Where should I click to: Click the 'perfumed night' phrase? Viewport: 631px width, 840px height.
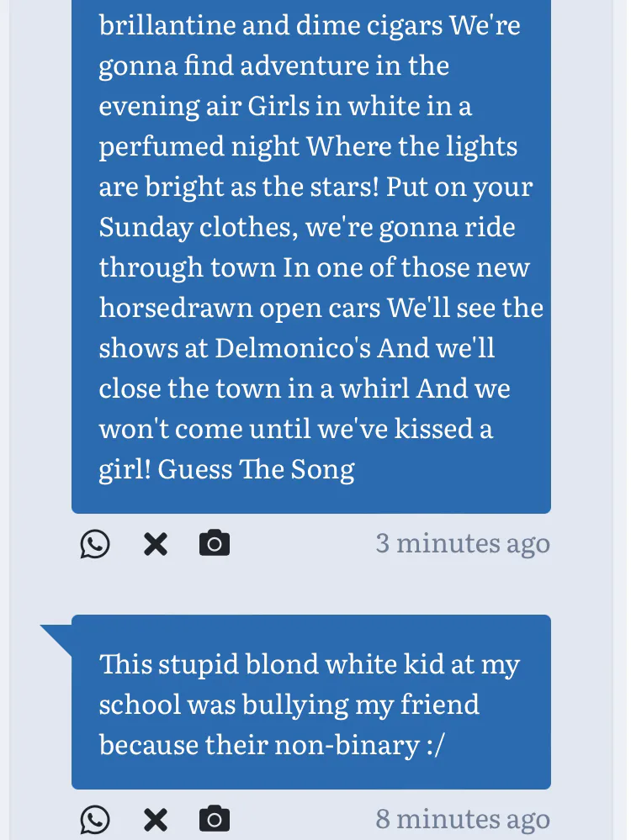click(x=199, y=146)
